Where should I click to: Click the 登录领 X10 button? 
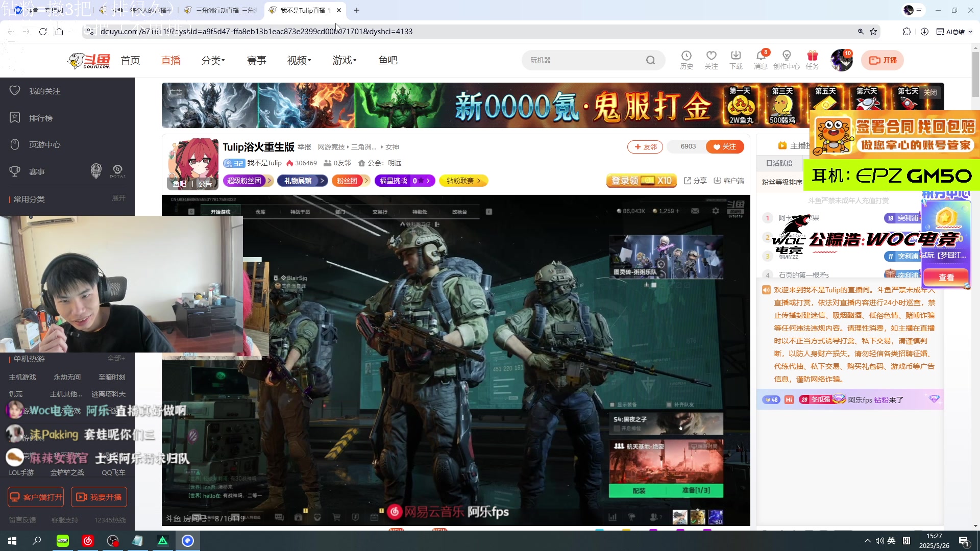tap(642, 181)
